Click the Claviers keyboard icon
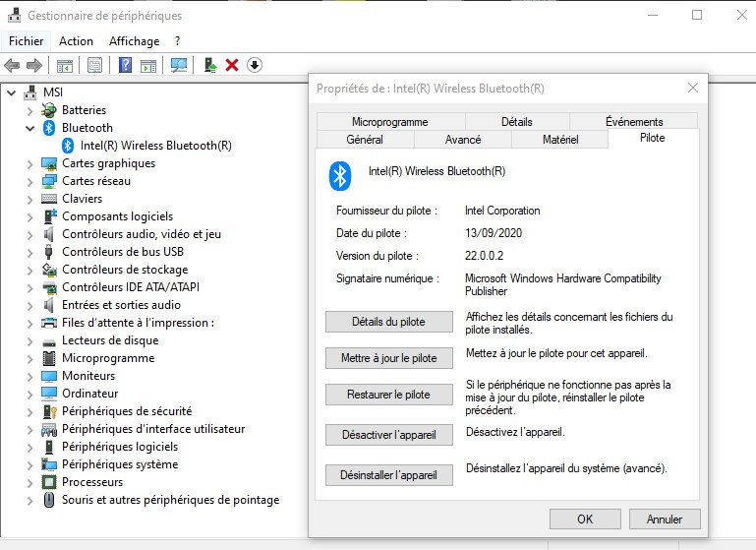The width and height of the screenshot is (756, 550). click(49, 199)
